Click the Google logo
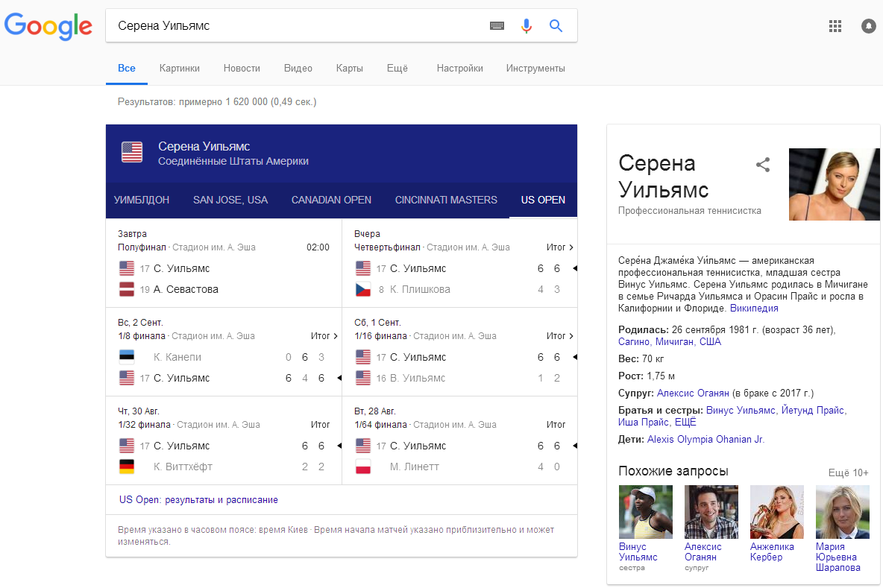 click(48, 26)
